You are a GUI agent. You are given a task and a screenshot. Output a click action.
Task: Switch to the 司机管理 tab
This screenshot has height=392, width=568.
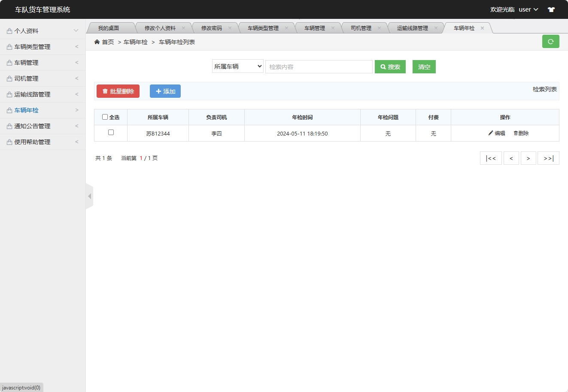coord(361,27)
